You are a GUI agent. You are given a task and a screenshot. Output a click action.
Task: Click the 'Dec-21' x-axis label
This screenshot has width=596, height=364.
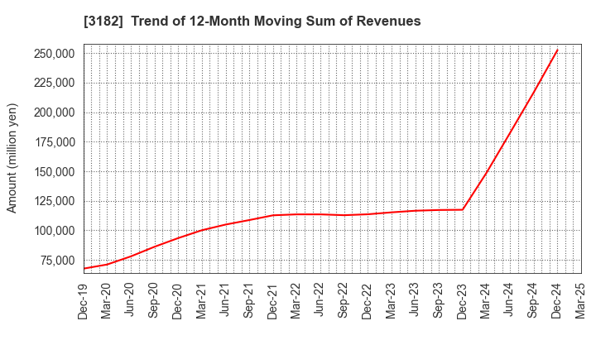(x=272, y=301)
